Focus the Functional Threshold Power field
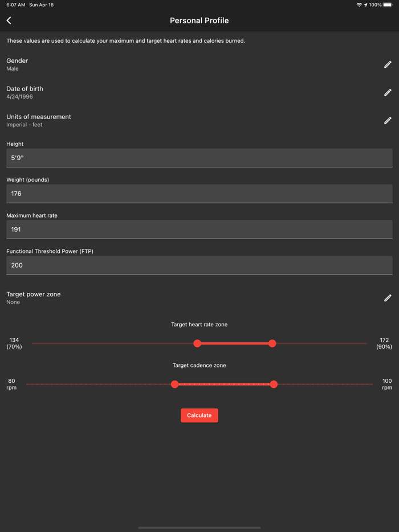This screenshot has width=399, height=532. (199, 265)
